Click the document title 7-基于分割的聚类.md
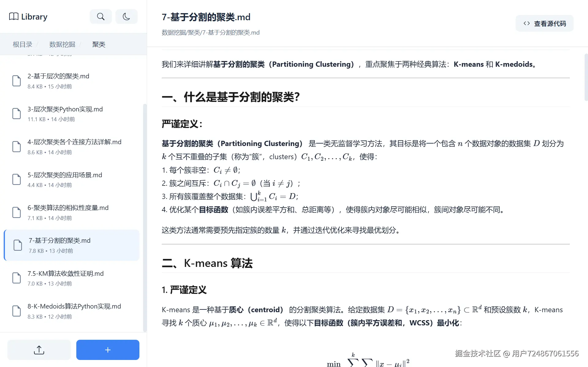The height and width of the screenshot is (367, 588). pos(206,17)
